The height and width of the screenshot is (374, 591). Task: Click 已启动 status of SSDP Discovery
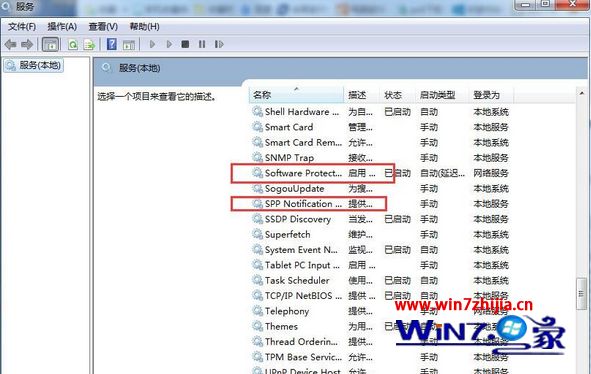[x=397, y=219]
